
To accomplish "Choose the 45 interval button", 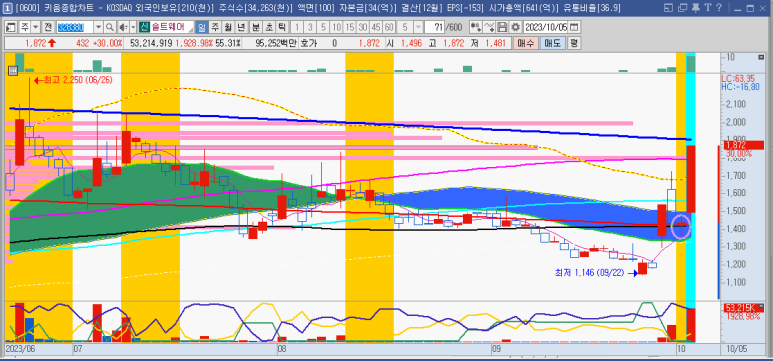I will tap(376, 27).
